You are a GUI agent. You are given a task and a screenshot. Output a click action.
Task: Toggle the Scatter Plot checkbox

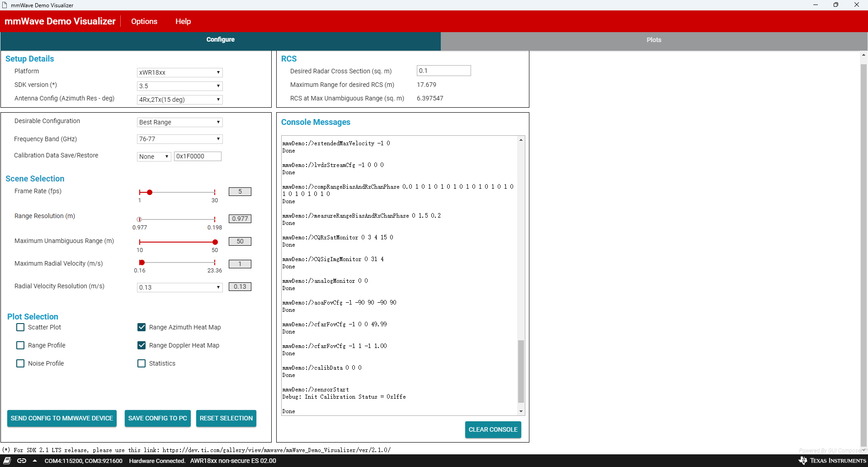[20, 327]
